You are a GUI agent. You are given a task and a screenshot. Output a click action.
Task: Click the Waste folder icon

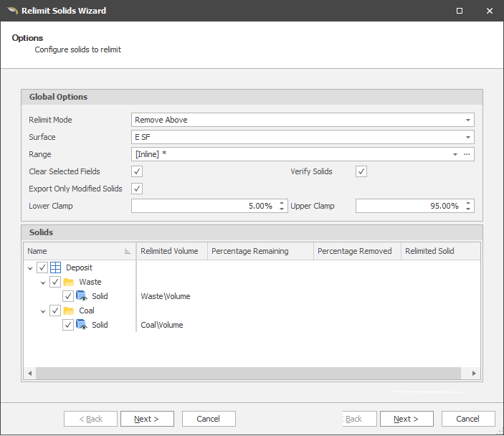(69, 282)
